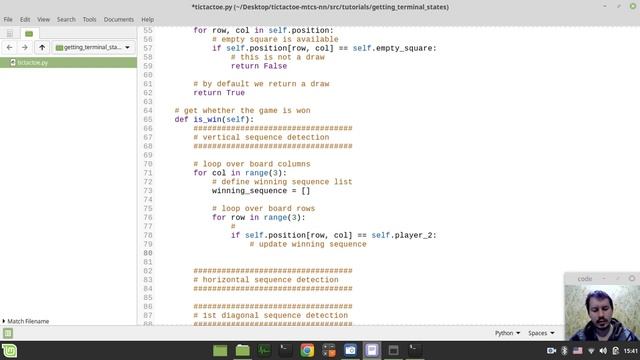This screenshot has height=360, width=640.
Task: Click the screen recorder tray icon
Action: pyautogui.click(x=551, y=351)
